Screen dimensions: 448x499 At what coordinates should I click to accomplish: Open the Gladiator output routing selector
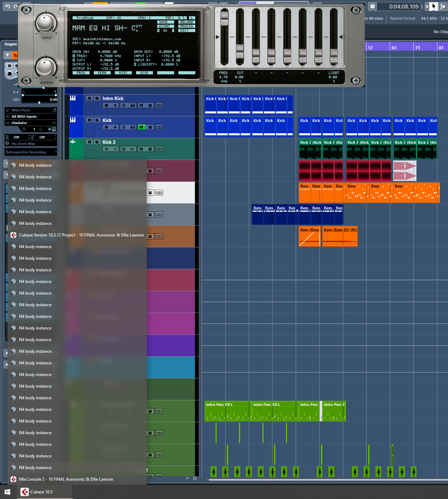[28, 123]
